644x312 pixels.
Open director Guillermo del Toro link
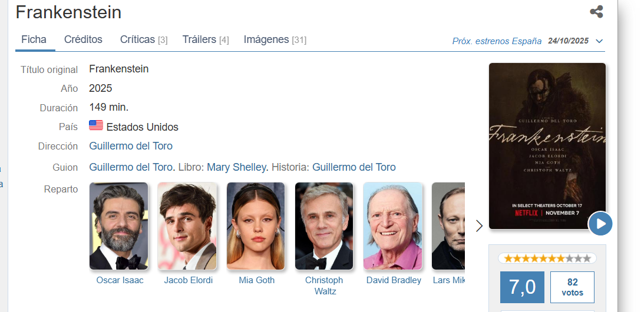pos(131,146)
